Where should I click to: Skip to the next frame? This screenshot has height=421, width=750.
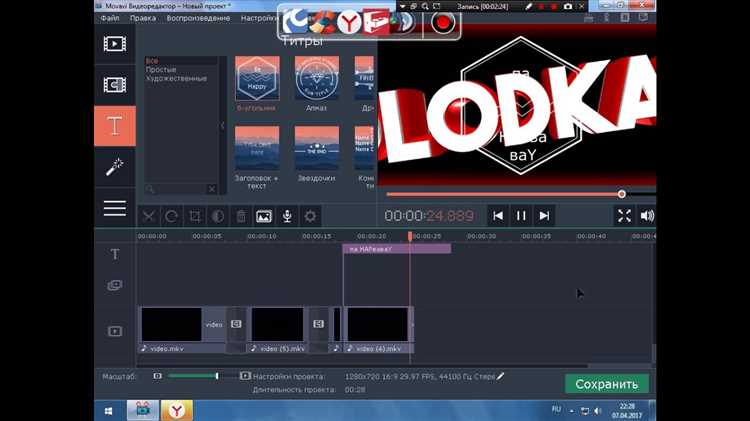[x=544, y=216]
